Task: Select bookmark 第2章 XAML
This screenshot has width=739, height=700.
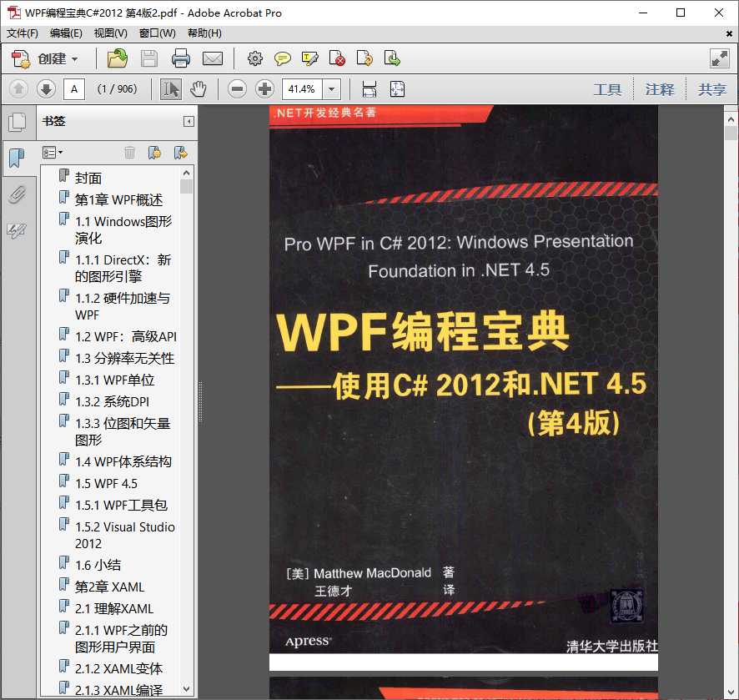Action: pos(109,587)
